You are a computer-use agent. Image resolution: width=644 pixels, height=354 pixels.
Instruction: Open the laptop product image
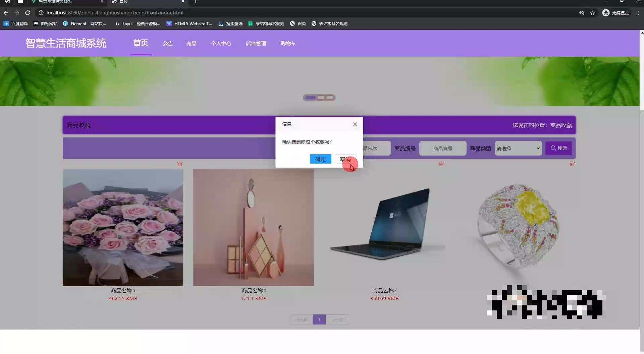click(384, 228)
